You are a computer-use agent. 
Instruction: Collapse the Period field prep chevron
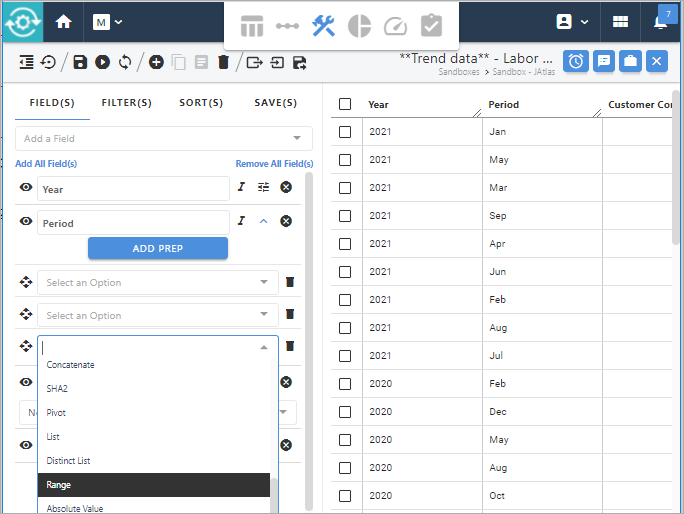264,221
